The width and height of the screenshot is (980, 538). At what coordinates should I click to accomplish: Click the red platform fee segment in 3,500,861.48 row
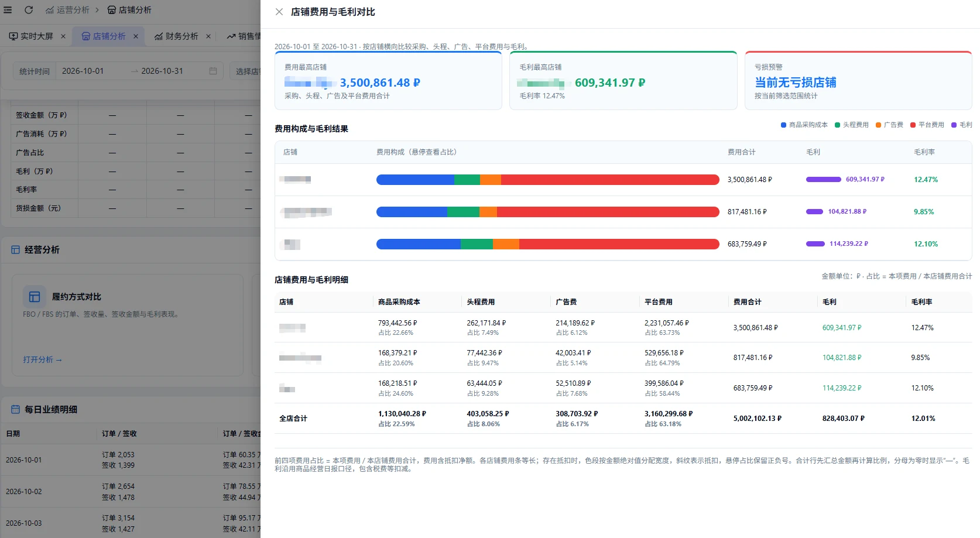(x=610, y=180)
